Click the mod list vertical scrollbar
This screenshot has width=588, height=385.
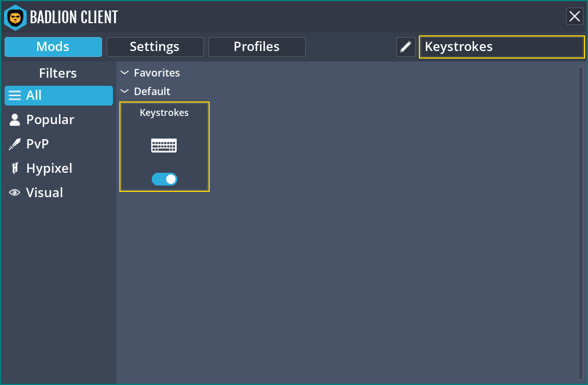tap(580, 223)
